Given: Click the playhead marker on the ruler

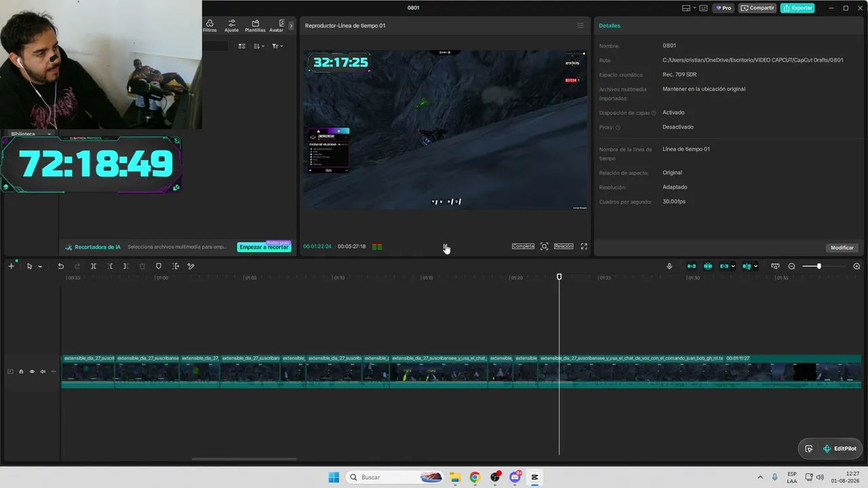Looking at the screenshot, I should click(559, 277).
